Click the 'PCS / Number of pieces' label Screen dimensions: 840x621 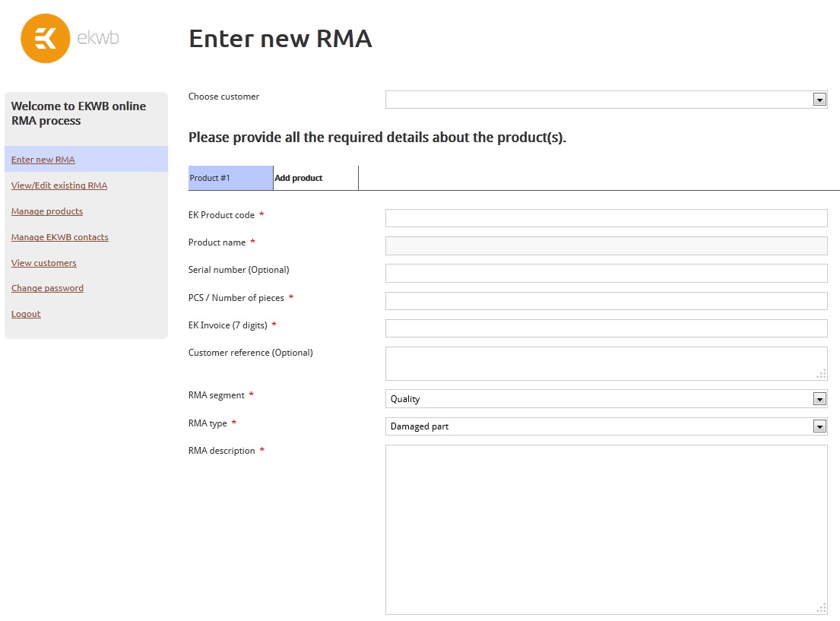[236, 297]
